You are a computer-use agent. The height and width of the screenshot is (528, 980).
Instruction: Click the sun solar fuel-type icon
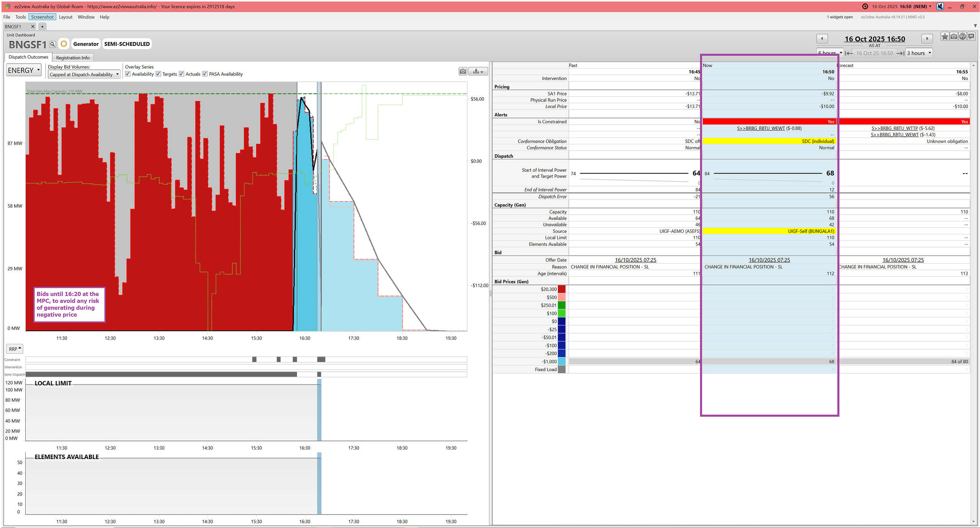pyautogui.click(x=64, y=44)
